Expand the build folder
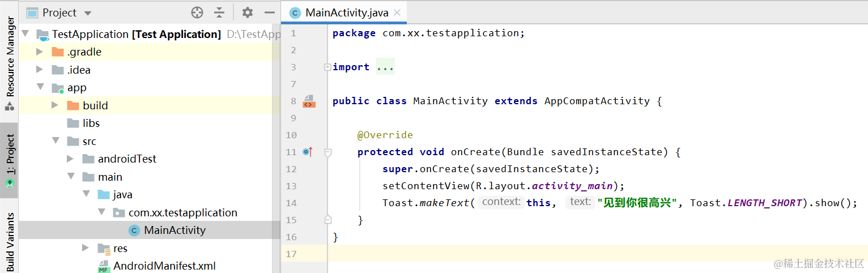Image resolution: width=868 pixels, height=273 pixels. click(55, 105)
